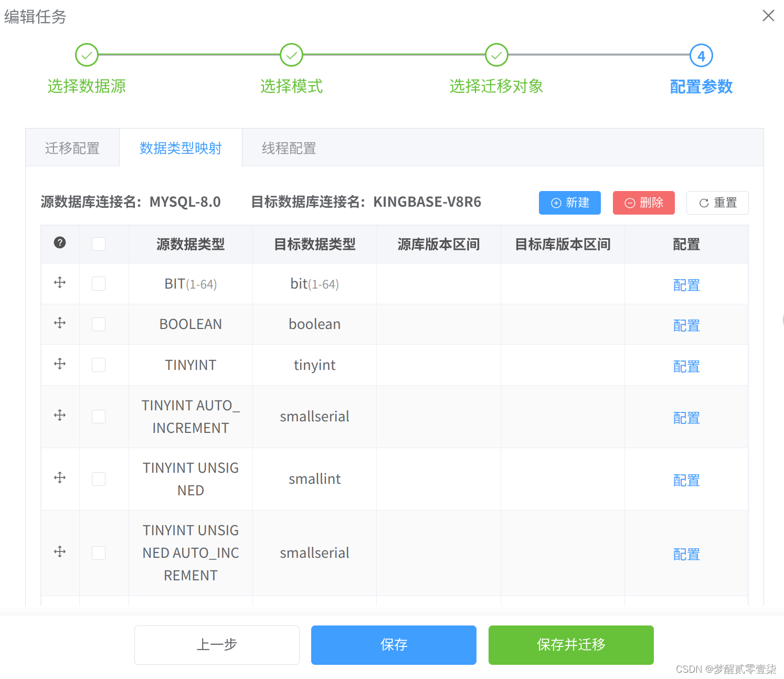
Task: Click the blue 保存 button
Action: (394, 645)
